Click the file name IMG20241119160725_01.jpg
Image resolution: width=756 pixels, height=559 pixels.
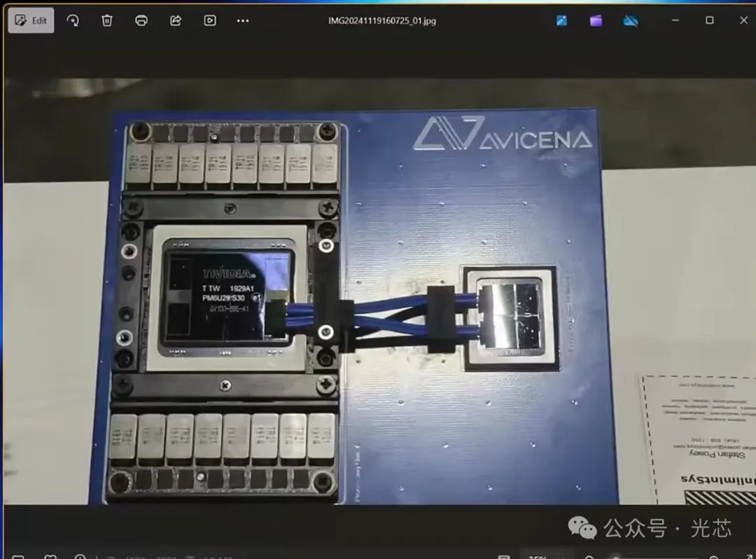tap(382, 21)
